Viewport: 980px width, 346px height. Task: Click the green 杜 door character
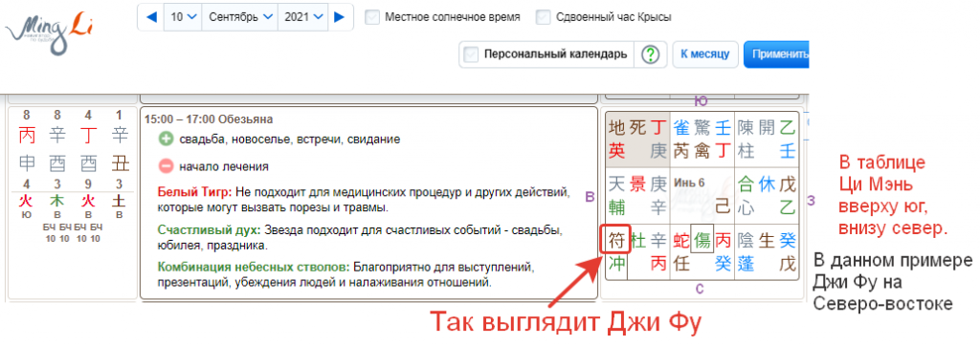(637, 241)
